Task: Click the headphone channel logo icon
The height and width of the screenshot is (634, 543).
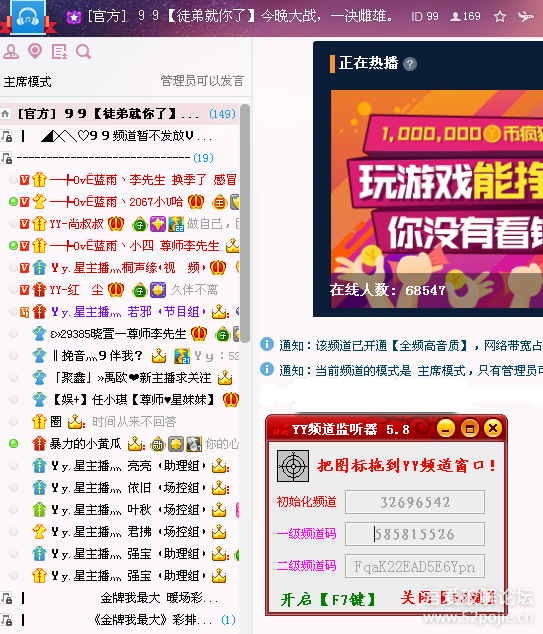Action: pyautogui.click(x=27, y=17)
